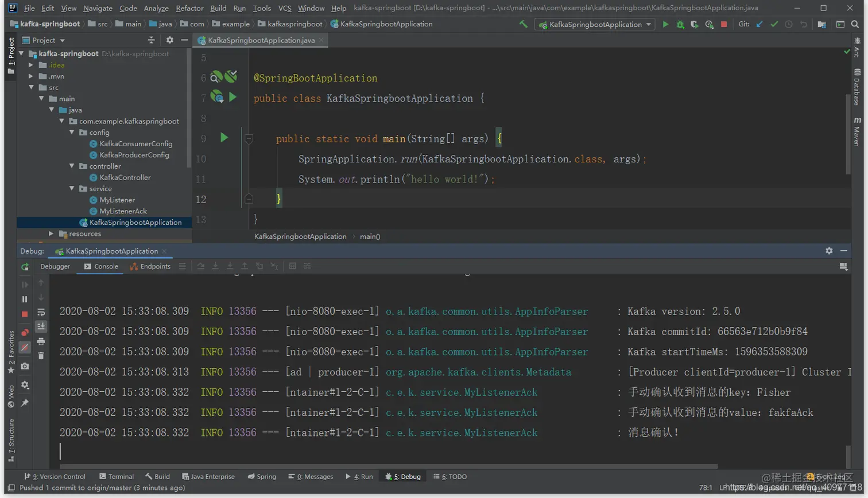Click the Debug bug icon in toolbar
868x498 pixels.
pos(680,24)
